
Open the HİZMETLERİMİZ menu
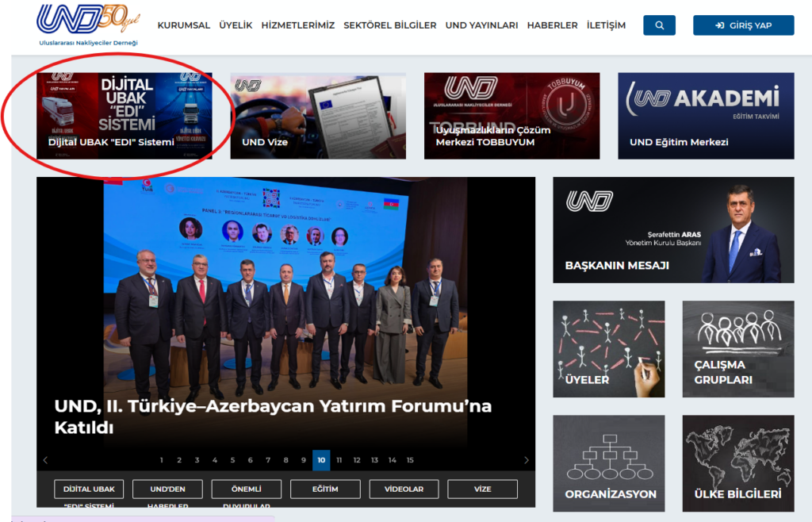298,25
